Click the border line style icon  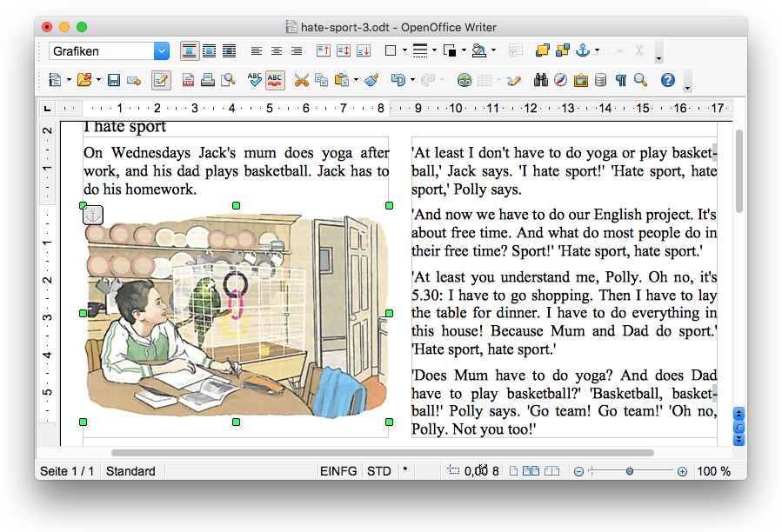[x=420, y=51]
